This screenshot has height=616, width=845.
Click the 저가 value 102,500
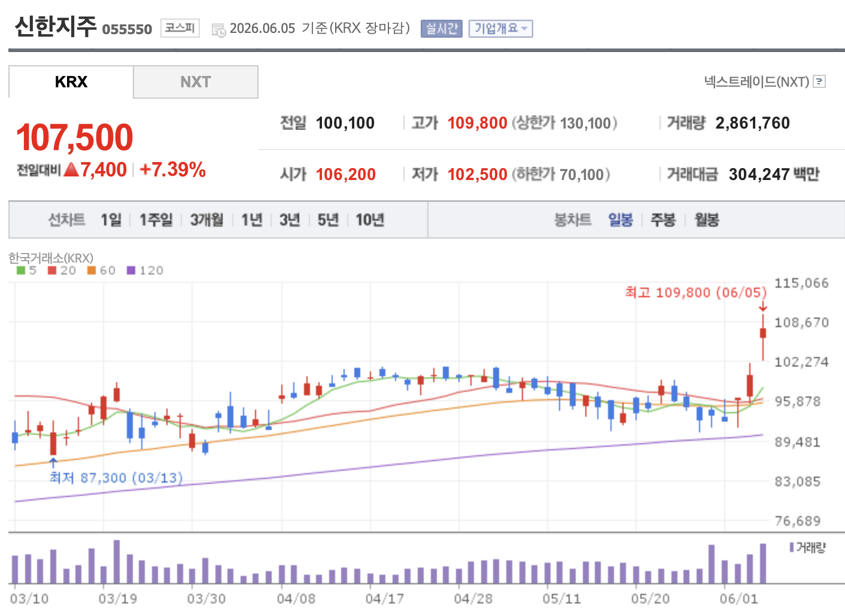point(478,175)
